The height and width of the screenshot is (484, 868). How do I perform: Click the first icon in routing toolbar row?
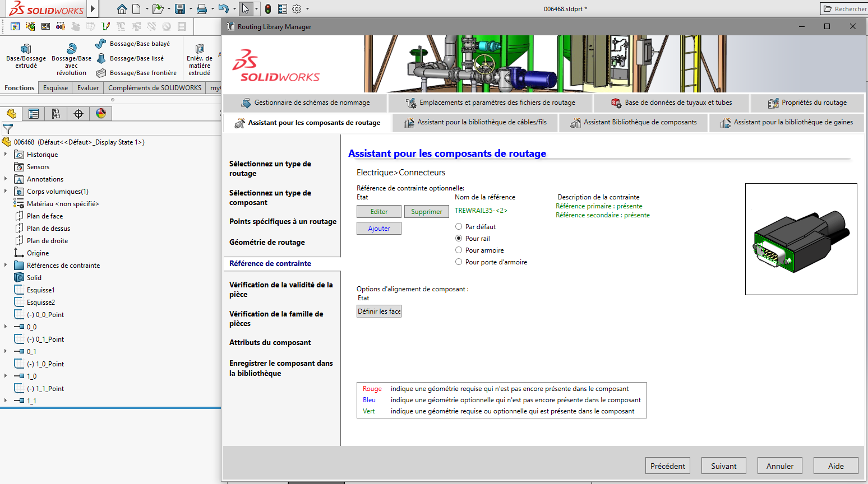pos(15,26)
